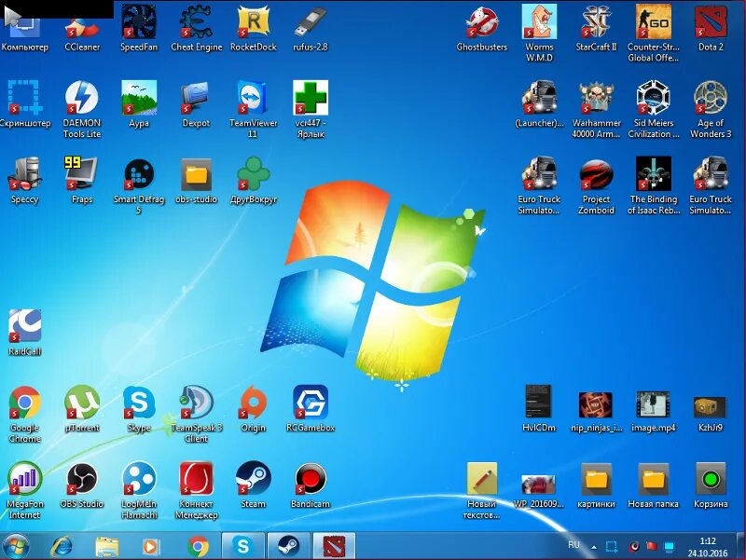
Task: Select the µTorrent desktop icon
Action: 82,409
